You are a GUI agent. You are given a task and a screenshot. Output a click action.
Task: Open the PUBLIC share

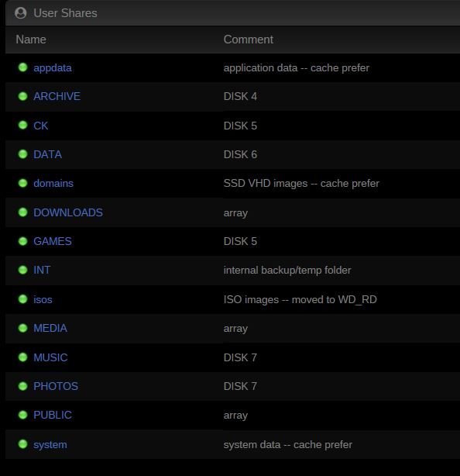(x=53, y=415)
